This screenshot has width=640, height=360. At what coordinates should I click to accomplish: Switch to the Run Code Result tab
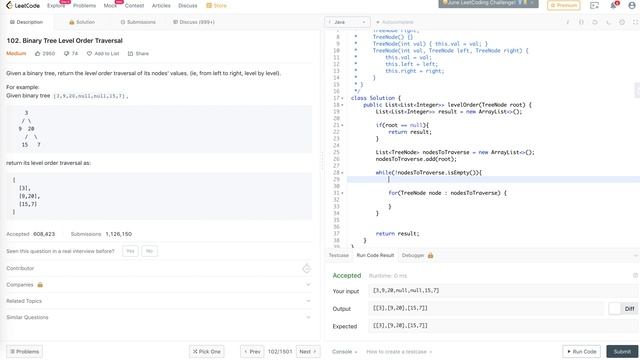pos(375,256)
